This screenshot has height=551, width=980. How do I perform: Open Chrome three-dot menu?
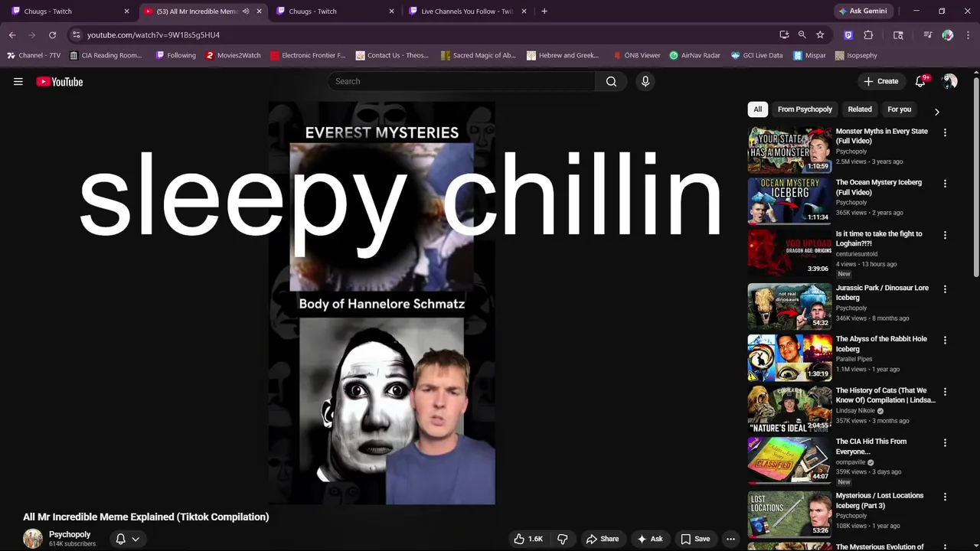tap(967, 34)
